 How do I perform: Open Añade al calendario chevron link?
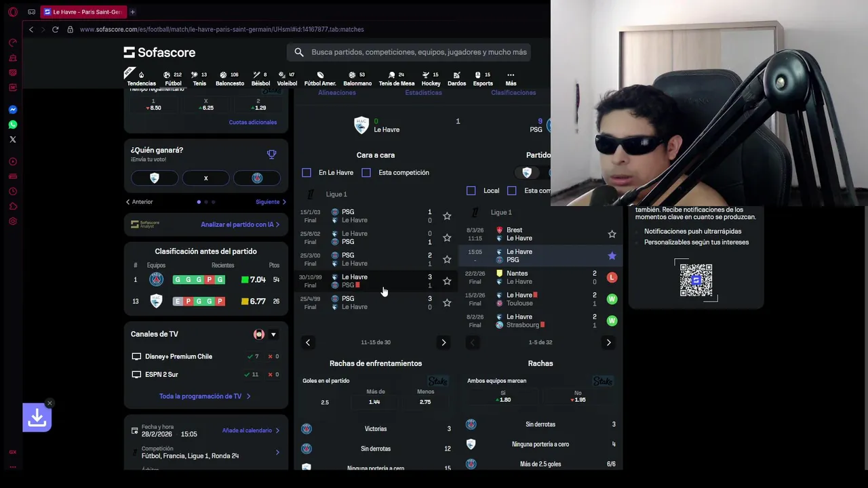[x=251, y=430]
